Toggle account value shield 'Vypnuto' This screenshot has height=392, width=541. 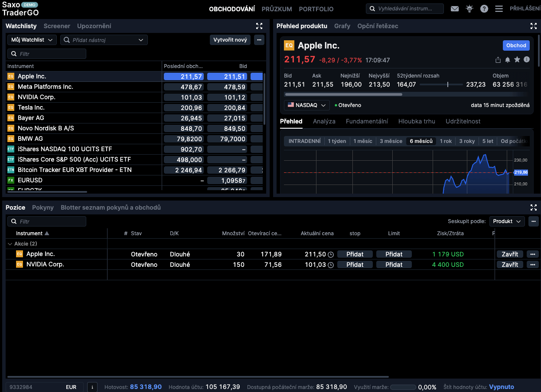pos(501,387)
